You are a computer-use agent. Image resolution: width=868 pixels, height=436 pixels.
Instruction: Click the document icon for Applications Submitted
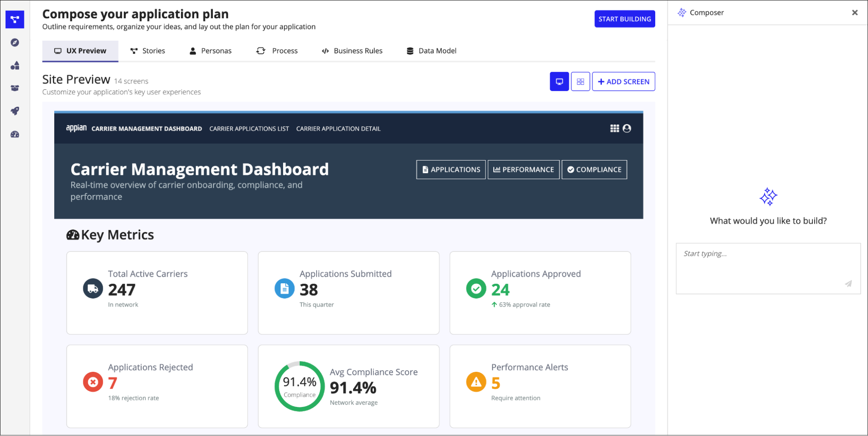(284, 288)
